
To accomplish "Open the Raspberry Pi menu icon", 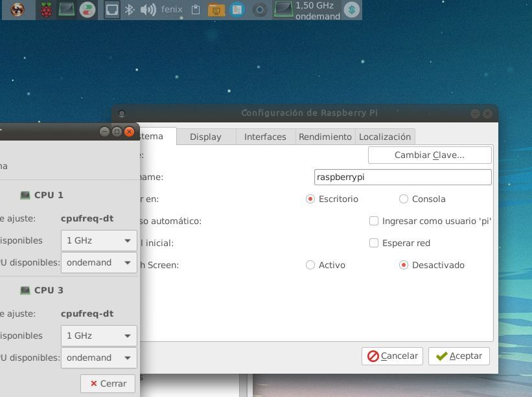I will (46, 10).
